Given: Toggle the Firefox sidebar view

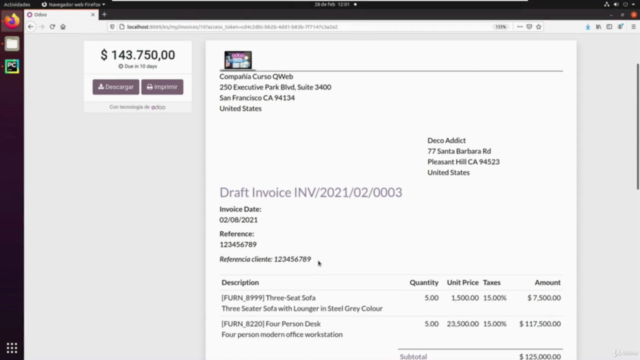Looking at the screenshot, I should tap(609, 27).
